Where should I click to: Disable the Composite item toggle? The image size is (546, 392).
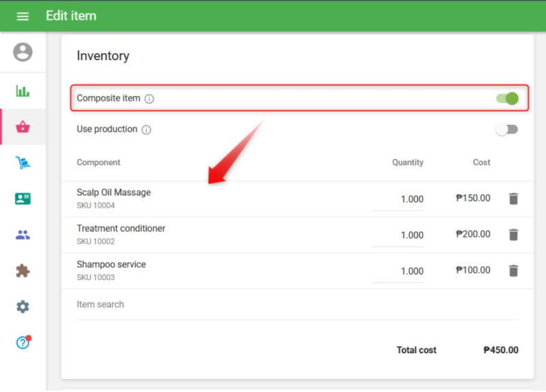pyautogui.click(x=507, y=99)
